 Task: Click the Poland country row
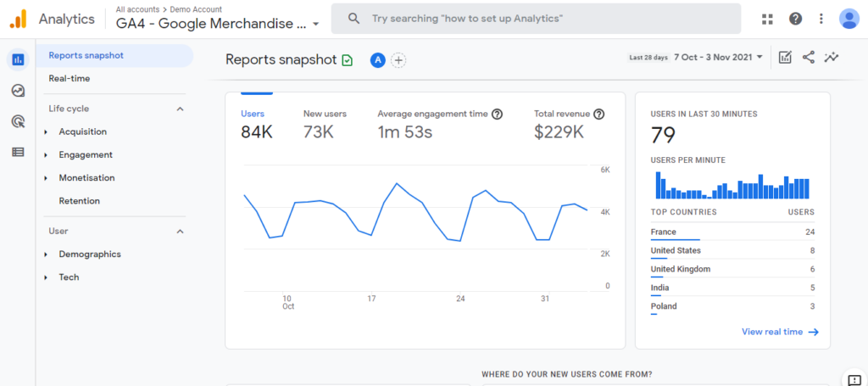[x=732, y=307]
